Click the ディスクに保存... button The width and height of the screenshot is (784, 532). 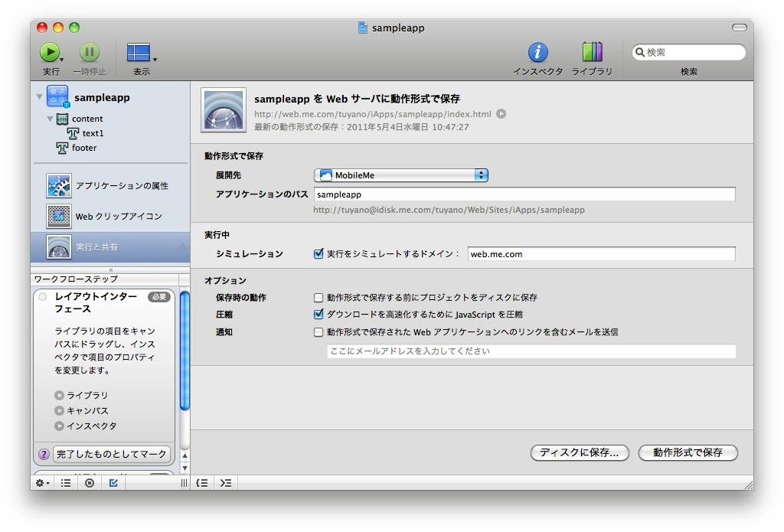[579, 452]
